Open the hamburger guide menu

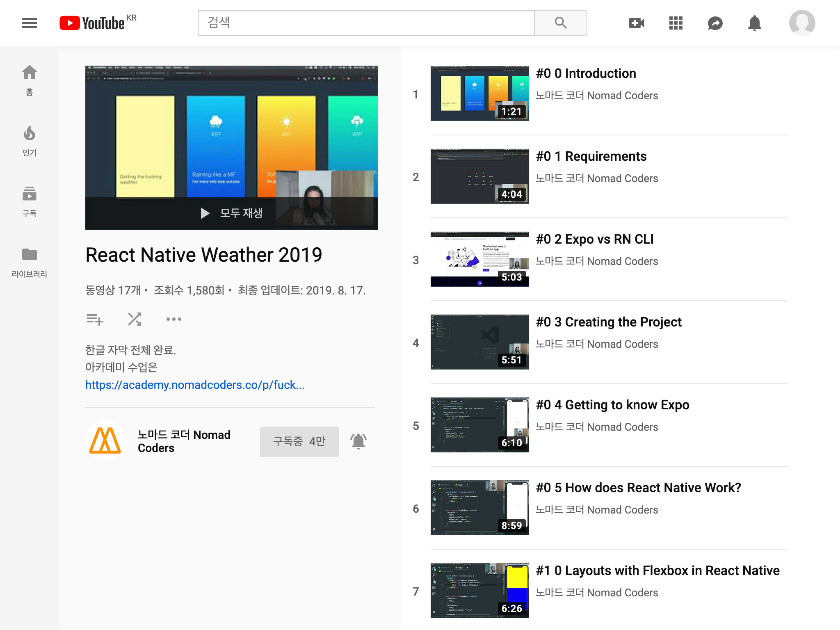(x=30, y=23)
